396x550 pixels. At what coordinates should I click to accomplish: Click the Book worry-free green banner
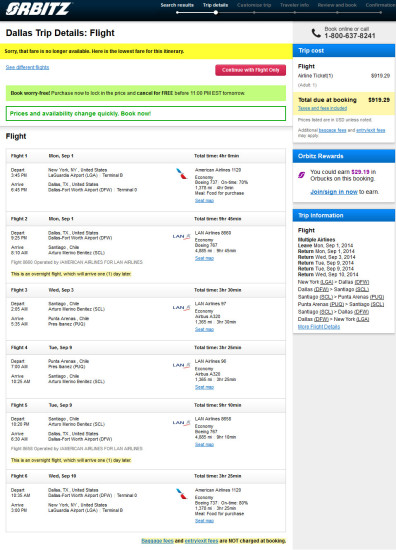[146, 93]
